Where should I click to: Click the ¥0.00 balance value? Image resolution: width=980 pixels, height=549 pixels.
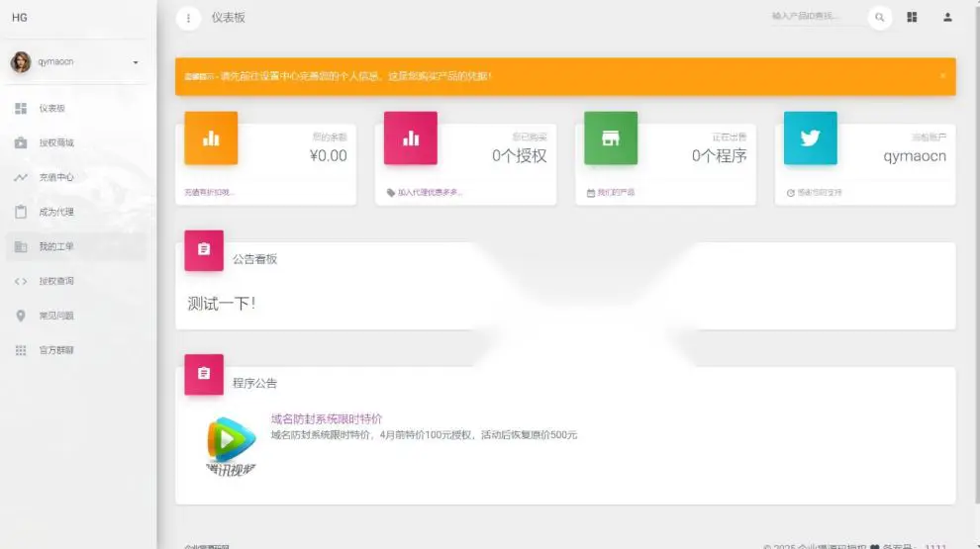(x=328, y=155)
